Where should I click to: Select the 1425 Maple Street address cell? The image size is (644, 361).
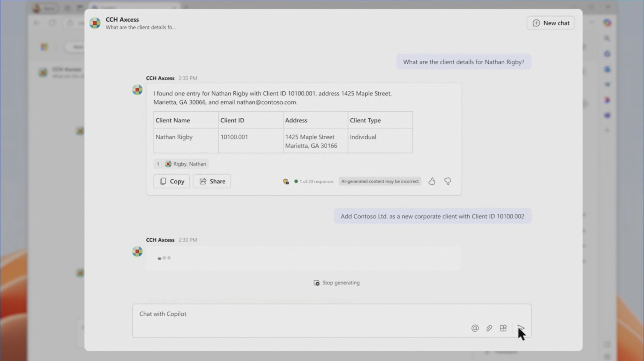pos(315,141)
